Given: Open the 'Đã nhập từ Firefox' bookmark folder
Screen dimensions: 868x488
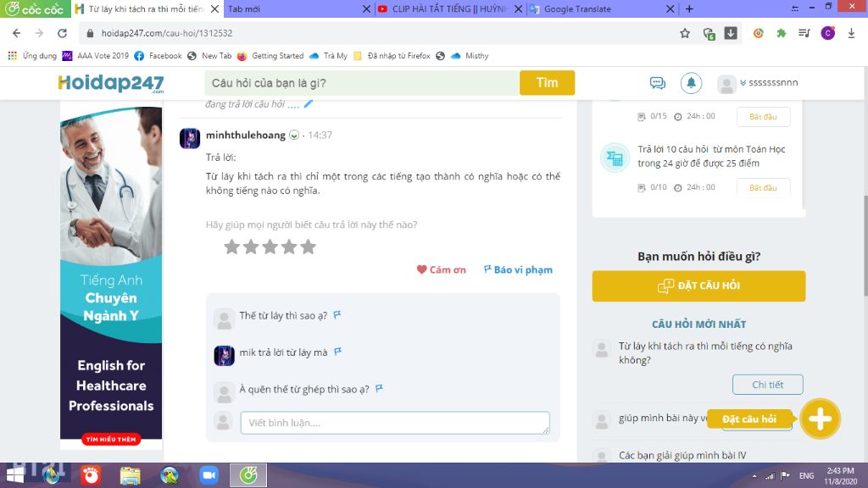Looking at the screenshot, I should (392, 56).
